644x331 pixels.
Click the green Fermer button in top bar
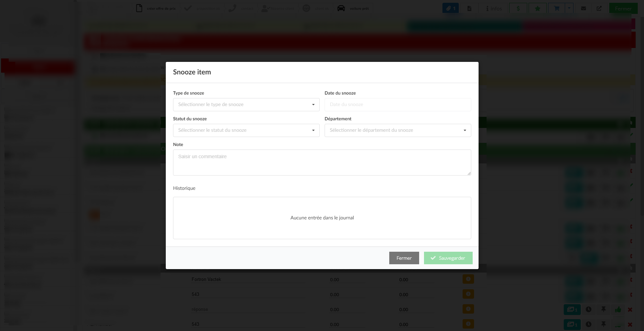click(x=623, y=8)
